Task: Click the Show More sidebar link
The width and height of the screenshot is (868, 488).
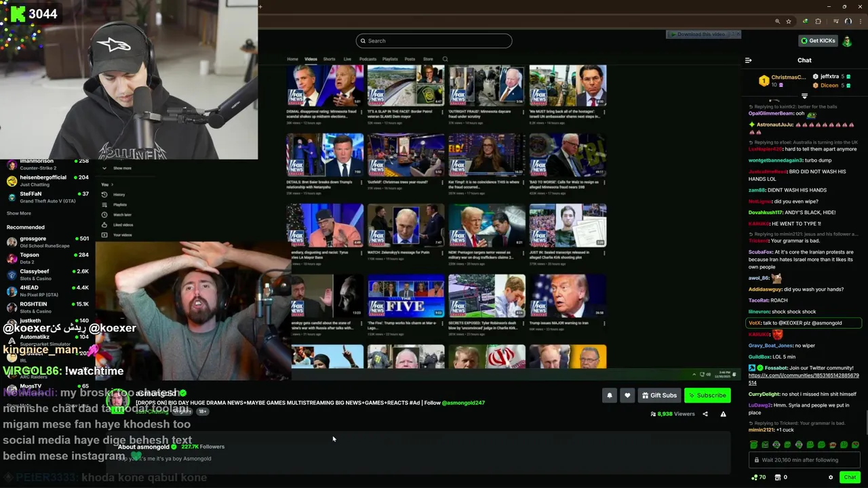Action: tap(18, 213)
